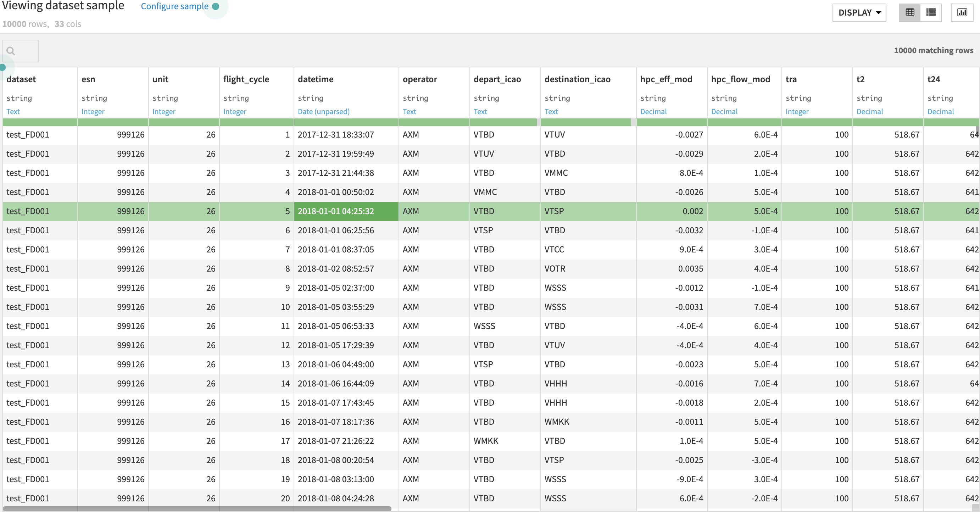Click destination cell VTCC
Screen dimensions: 980x512
tap(588, 250)
